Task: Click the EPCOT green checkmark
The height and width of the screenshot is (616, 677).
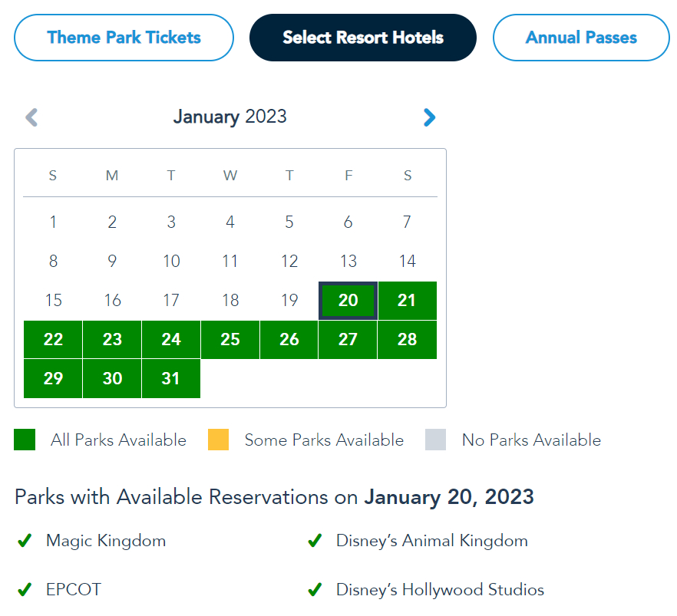Action: tap(25, 590)
